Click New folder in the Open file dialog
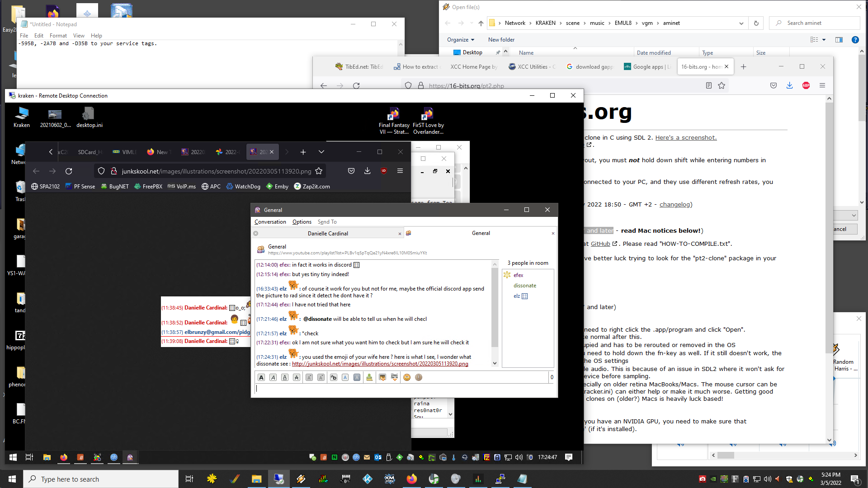This screenshot has width=868, height=488. 501,40
